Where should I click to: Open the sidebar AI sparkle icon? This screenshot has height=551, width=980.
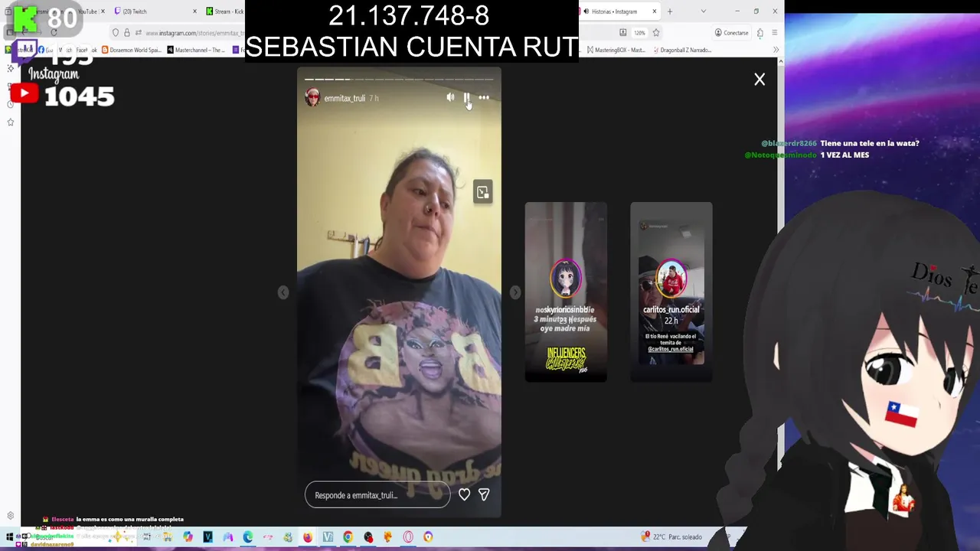click(x=10, y=69)
